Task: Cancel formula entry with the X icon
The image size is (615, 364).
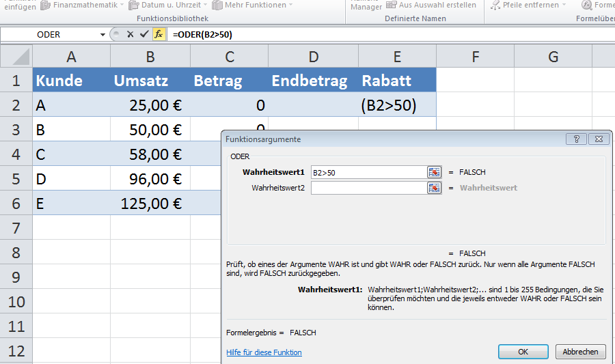Action: [x=130, y=34]
